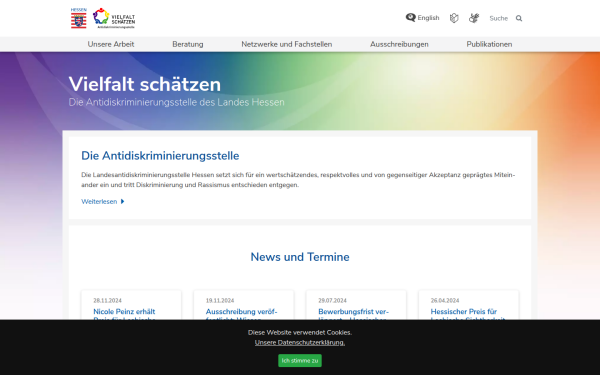The image size is (600, 375).
Task: Switch language to English
Action: (x=422, y=18)
